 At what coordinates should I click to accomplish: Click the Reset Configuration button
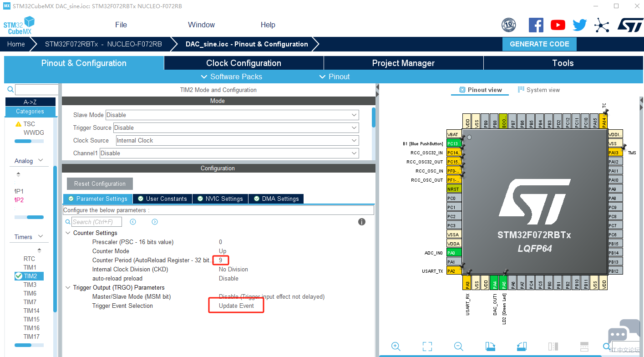point(100,184)
